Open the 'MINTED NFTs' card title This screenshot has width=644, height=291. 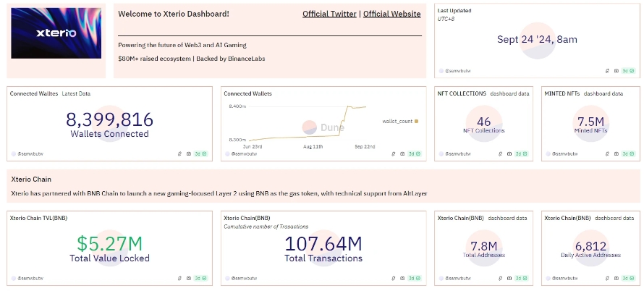point(562,93)
